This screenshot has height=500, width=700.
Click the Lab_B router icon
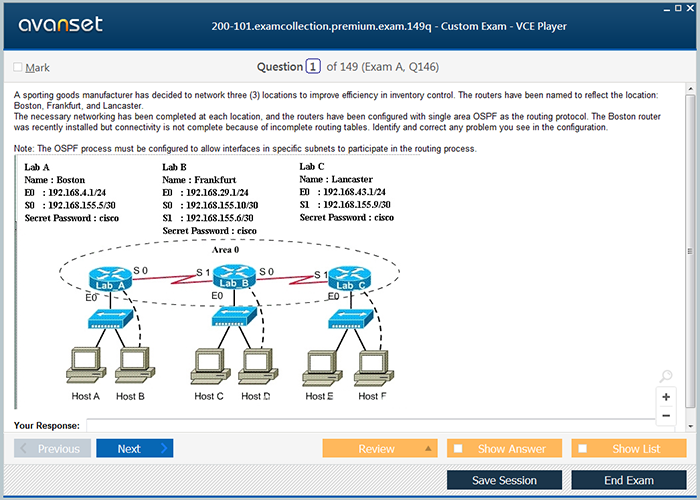coord(234,277)
